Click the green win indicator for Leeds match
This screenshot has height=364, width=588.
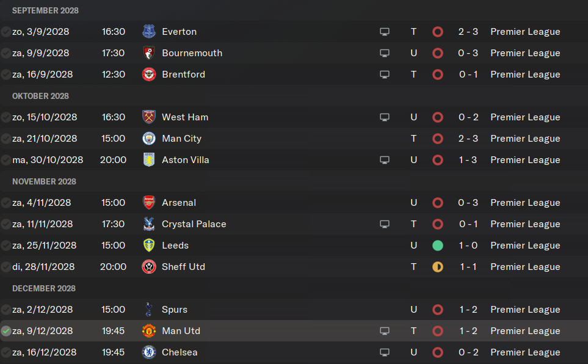pyautogui.click(x=438, y=246)
